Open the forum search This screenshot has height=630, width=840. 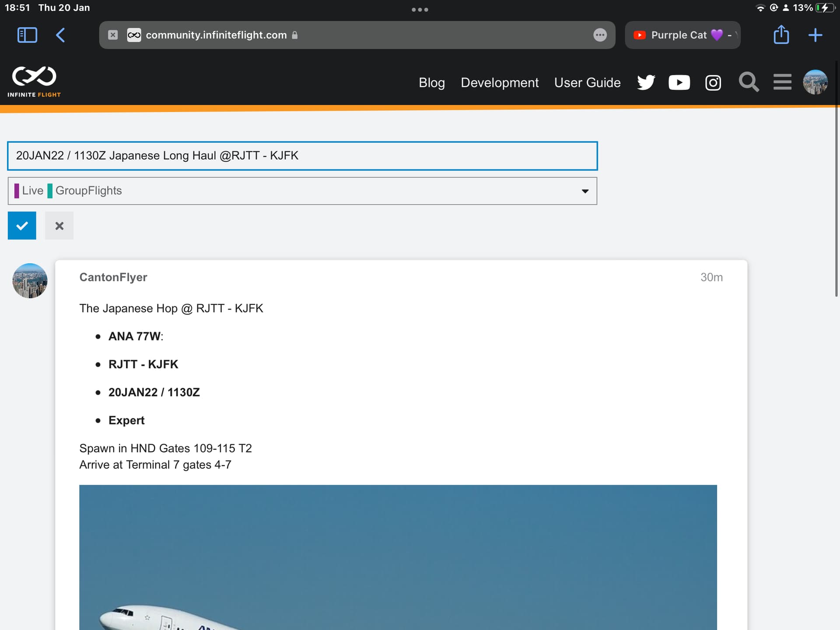(x=748, y=82)
